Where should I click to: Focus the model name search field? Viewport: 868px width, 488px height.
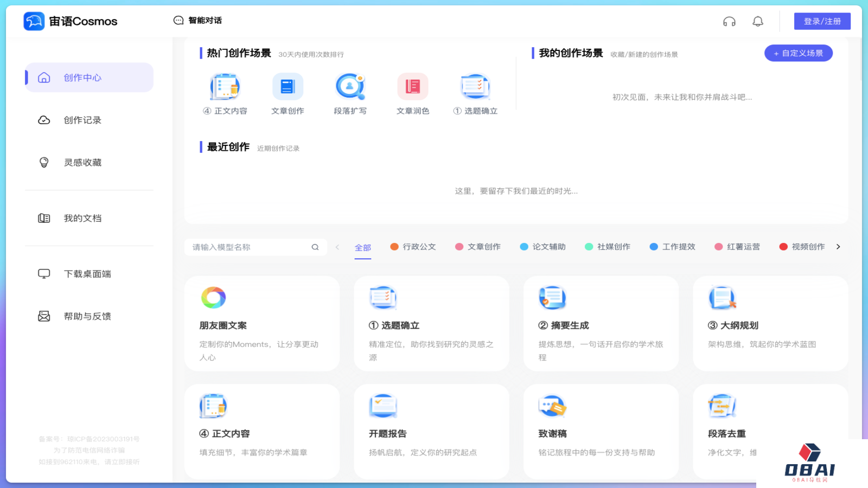(250, 247)
